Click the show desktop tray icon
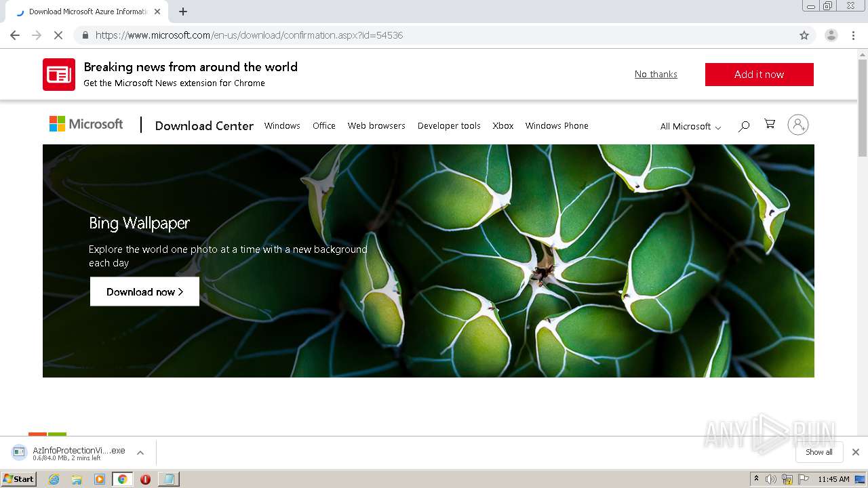This screenshot has height=488, width=868. tap(860, 479)
